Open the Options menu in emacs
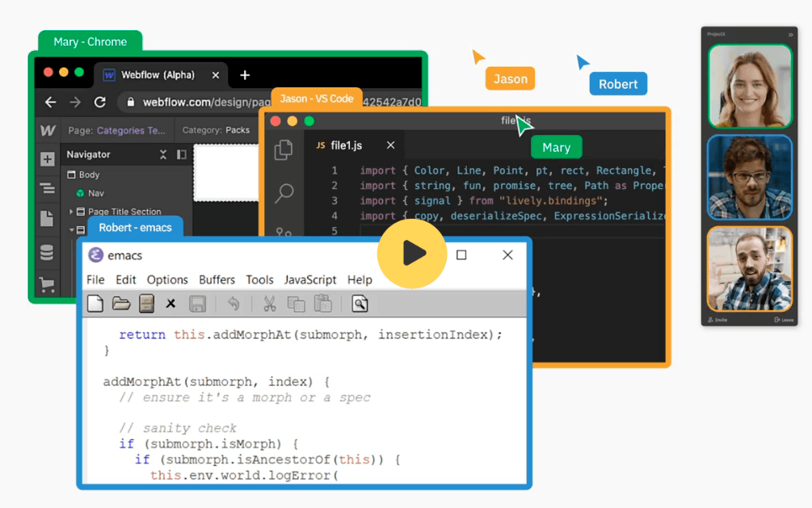The width and height of the screenshot is (812, 508). pyautogui.click(x=167, y=279)
